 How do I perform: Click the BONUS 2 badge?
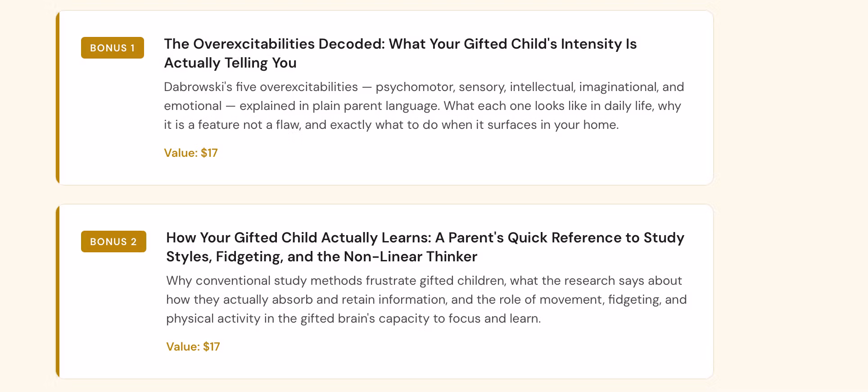[113, 242]
